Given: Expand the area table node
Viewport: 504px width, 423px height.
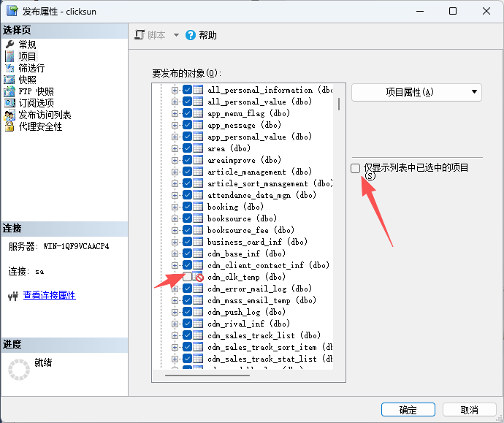Looking at the screenshot, I should point(175,148).
